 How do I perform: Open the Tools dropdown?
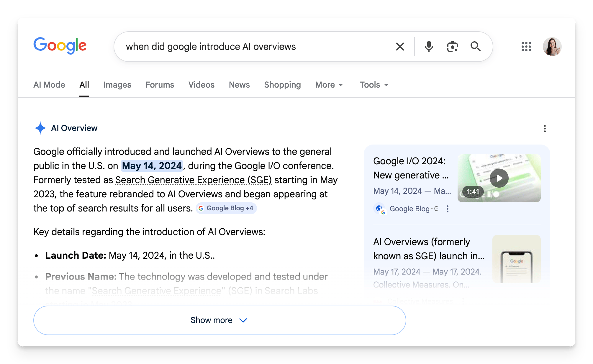[374, 85]
